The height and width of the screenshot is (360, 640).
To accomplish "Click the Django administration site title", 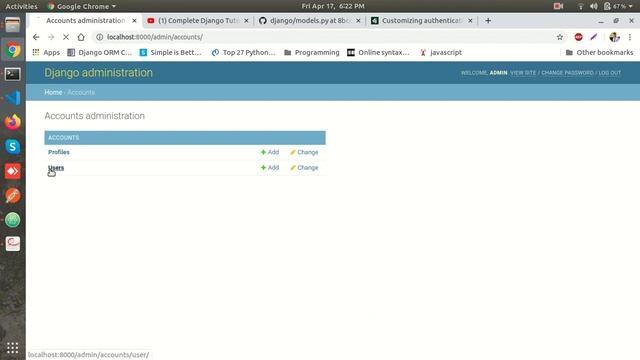I will [98, 73].
